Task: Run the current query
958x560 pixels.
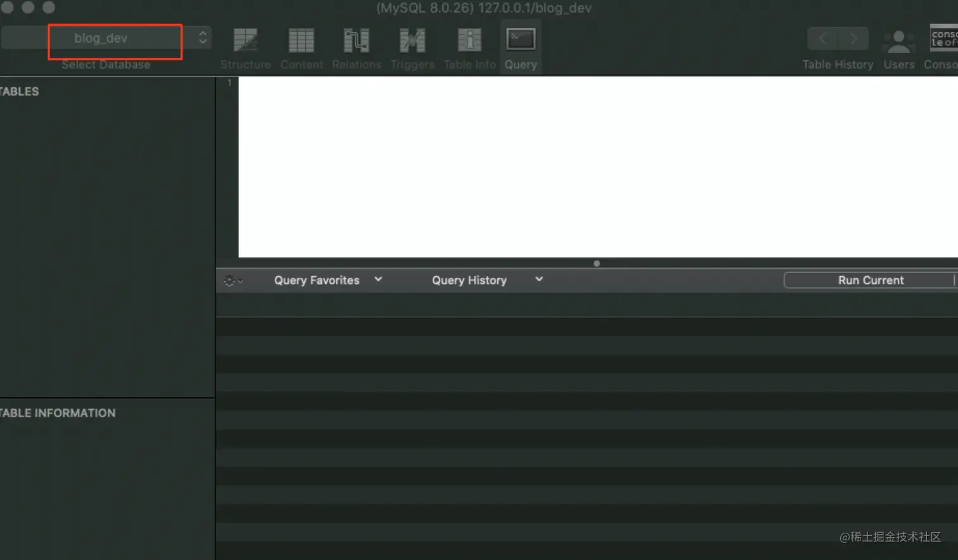Action: point(871,280)
